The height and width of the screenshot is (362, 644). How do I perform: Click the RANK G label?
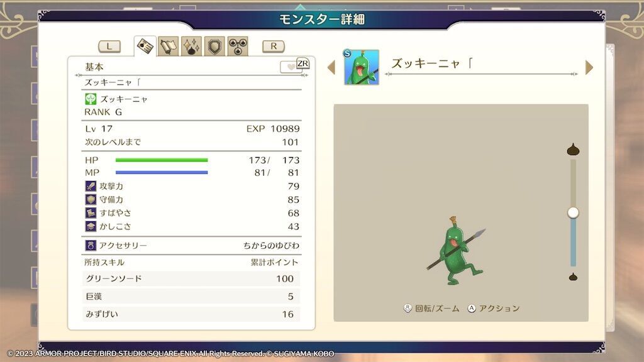103,112
